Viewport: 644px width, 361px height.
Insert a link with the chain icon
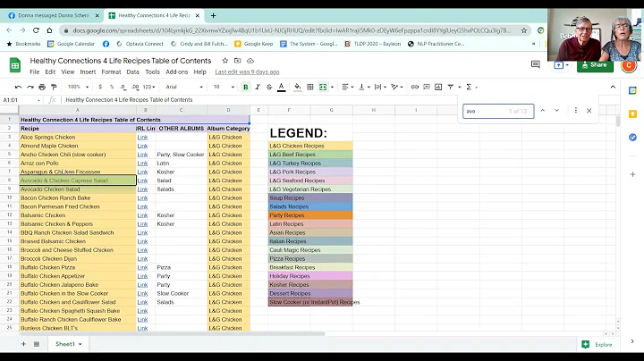[415, 87]
